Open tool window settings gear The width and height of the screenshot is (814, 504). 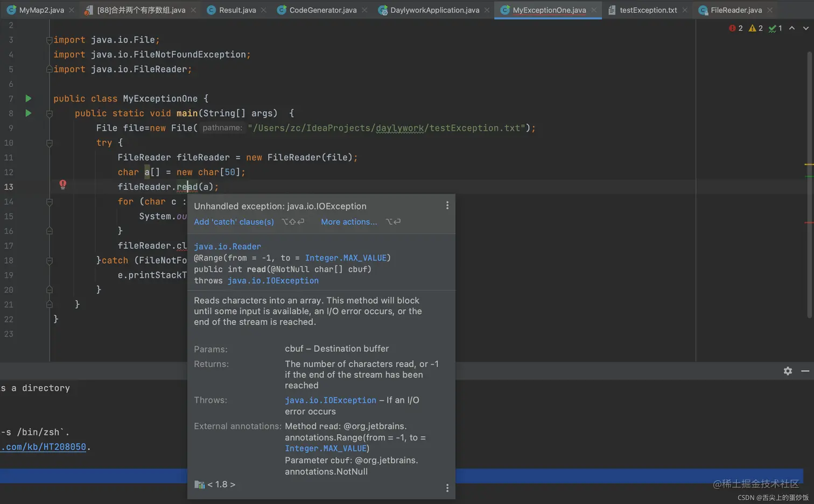point(788,371)
